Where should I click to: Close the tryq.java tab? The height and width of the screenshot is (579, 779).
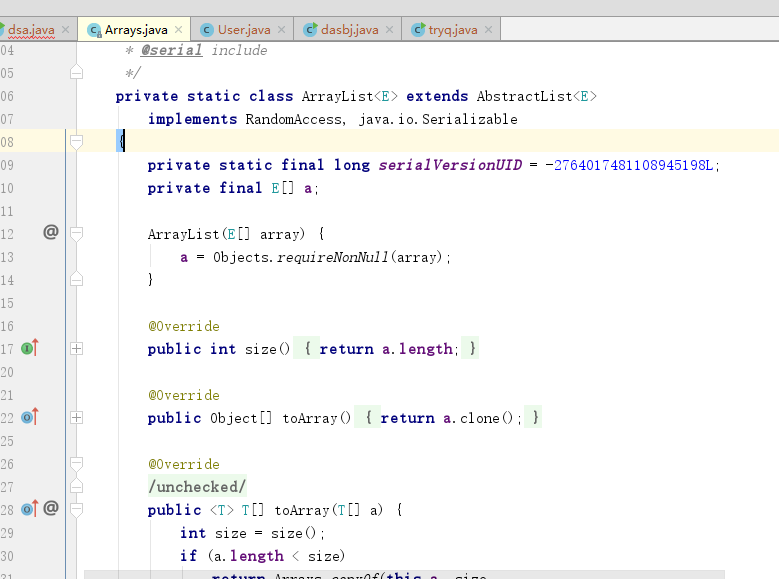(488, 30)
